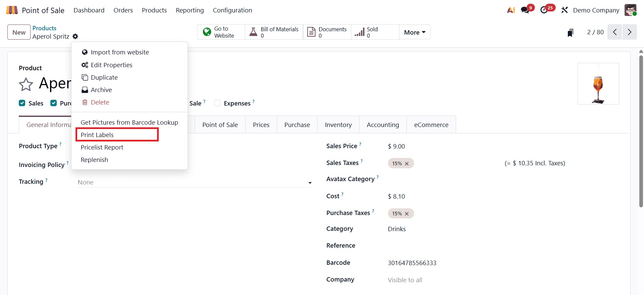Image resolution: width=644 pixels, height=295 pixels.
Task: Switch to the eCommerce tab
Action: coord(431,125)
